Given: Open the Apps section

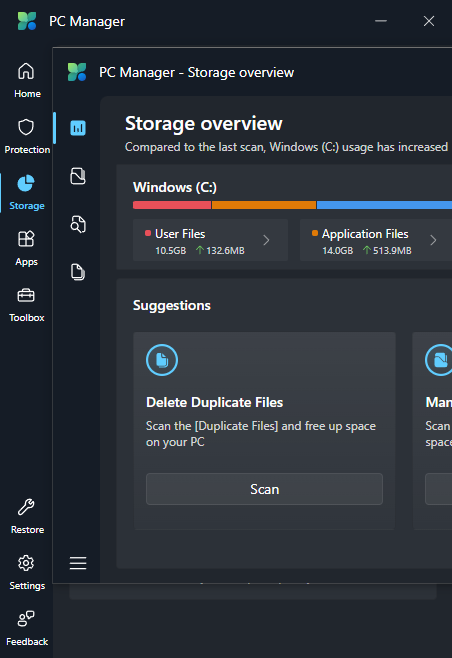Looking at the screenshot, I should (26, 248).
